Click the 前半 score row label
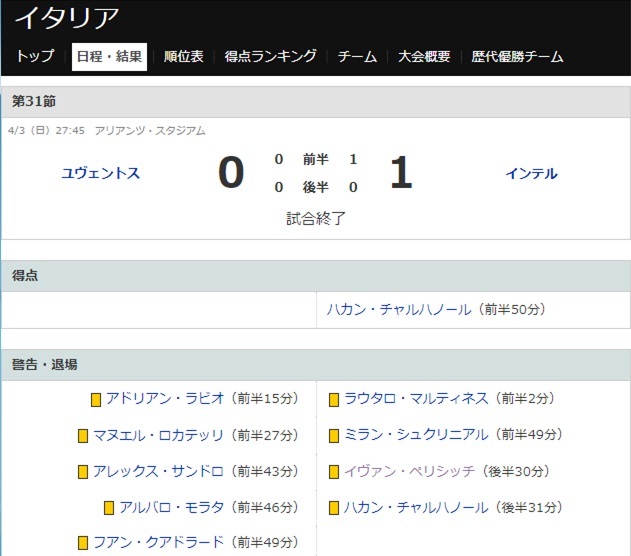Image resolution: width=631 pixels, height=556 pixels. click(x=316, y=160)
